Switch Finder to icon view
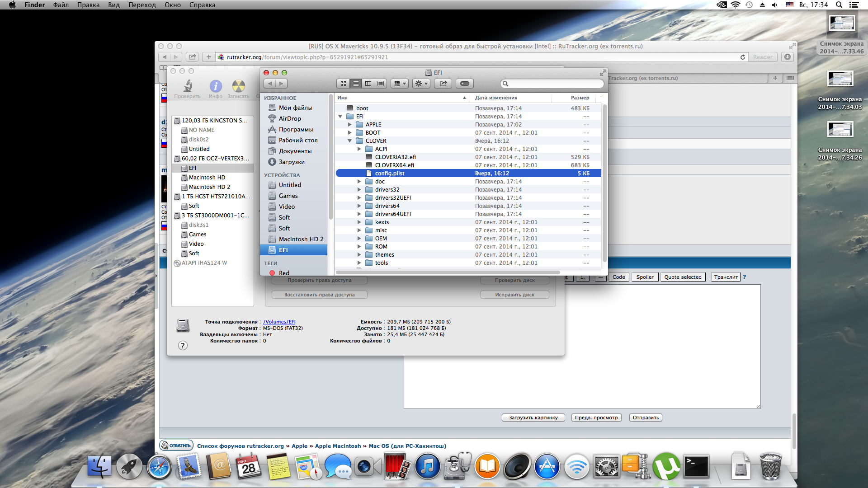Screen dimensions: 868x488 pyautogui.click(x=343, y=84)
